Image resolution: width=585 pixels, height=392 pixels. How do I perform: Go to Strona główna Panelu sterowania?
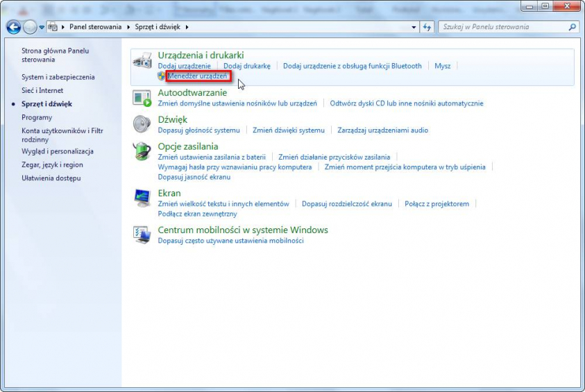coord(55,55)
